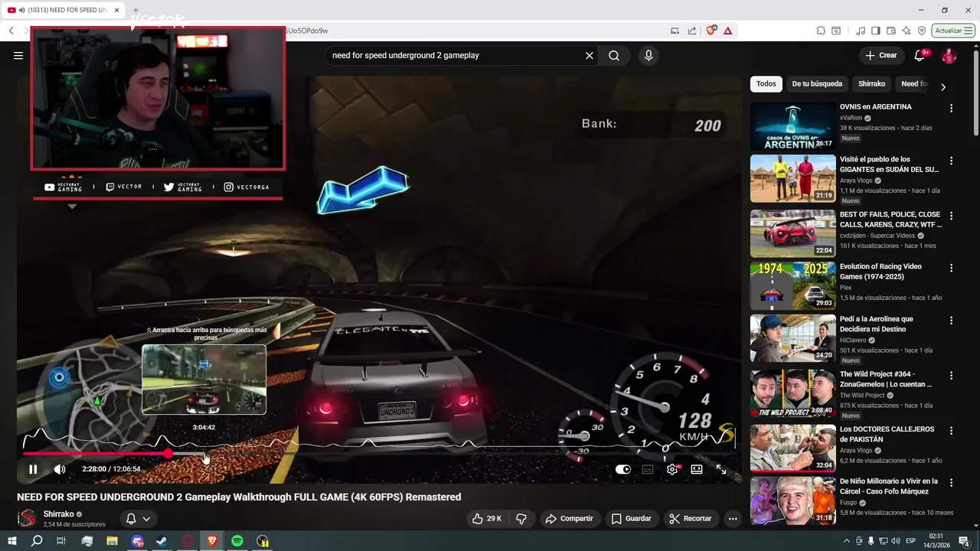Like the video (29 K)
Viewport: 980px width, 551px height.
tap(487, 519)
